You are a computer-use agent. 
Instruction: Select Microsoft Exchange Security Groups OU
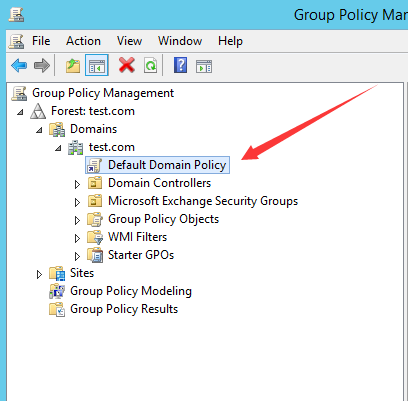(x=203, y=201)
